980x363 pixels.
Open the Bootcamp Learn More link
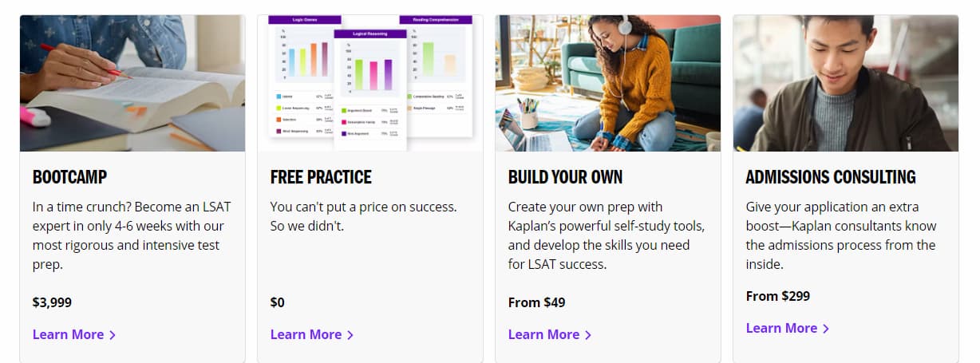(74, 334)
